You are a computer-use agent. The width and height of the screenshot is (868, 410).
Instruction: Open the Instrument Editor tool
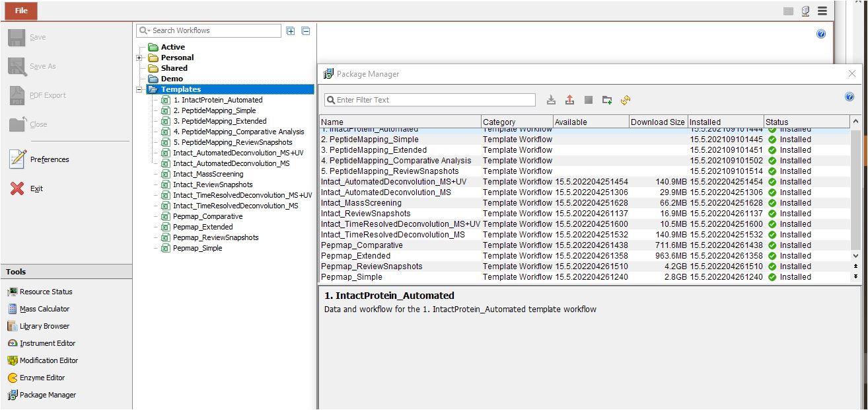tap(42, 343)
